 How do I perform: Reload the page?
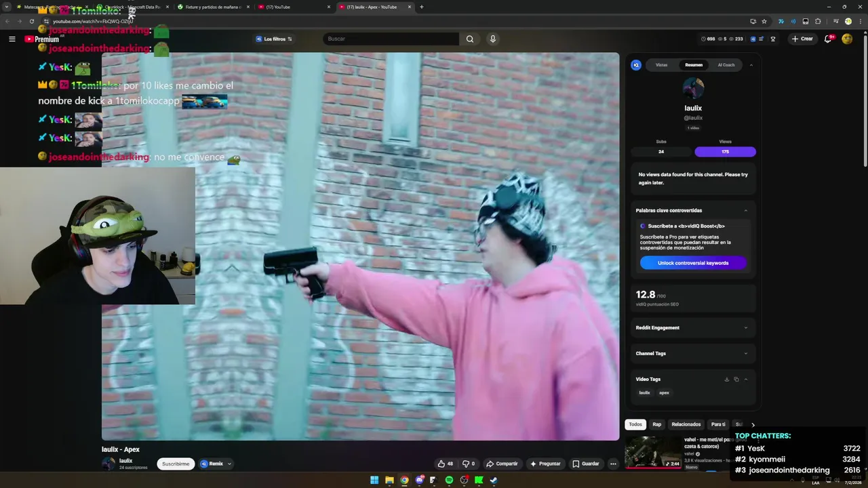click(31, 21)
